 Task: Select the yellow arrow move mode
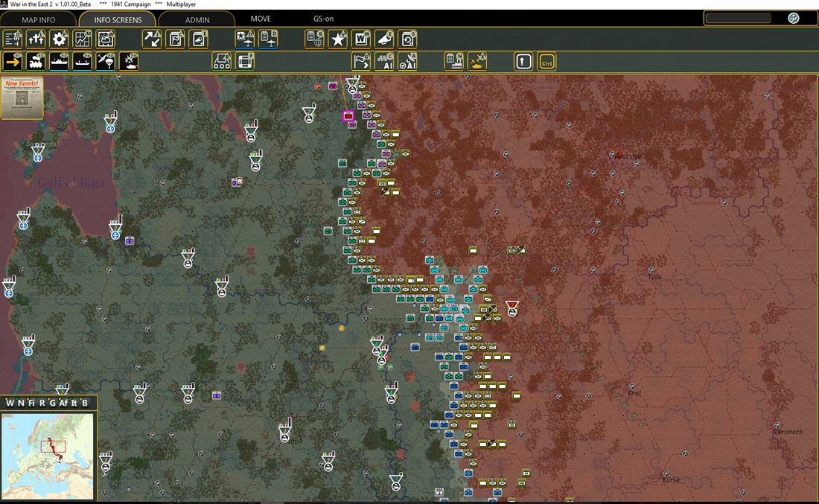click(13, 62)
